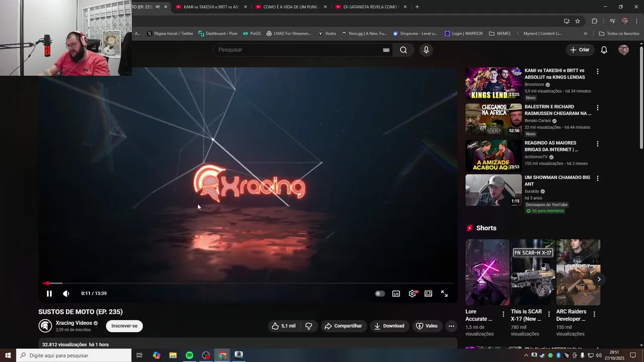Toggle the autoplay switch in player

(380, 294)
